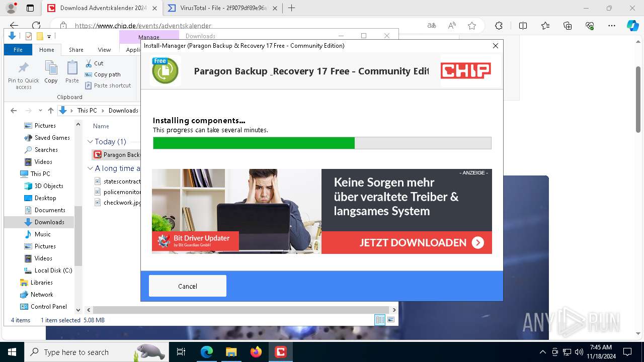Click the installing components progress bar

(x=322, y=143)
